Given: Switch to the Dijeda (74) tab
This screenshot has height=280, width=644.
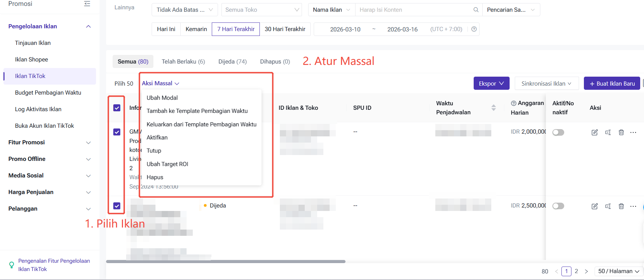Looking at the screenshot, I should pyautogui.click(x=232, y=61).
